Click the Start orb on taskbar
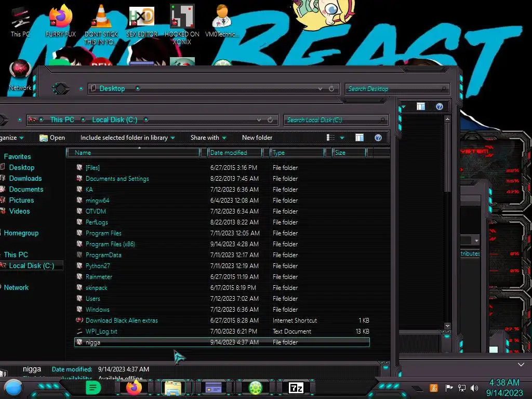This screenshot has height=399, width=532. [x=14, y=388]
